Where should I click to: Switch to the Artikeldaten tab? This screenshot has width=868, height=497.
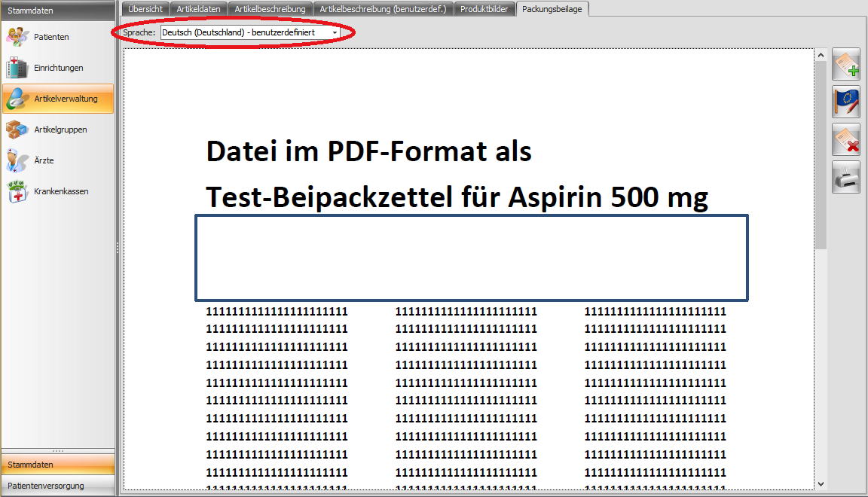point(198,9)
